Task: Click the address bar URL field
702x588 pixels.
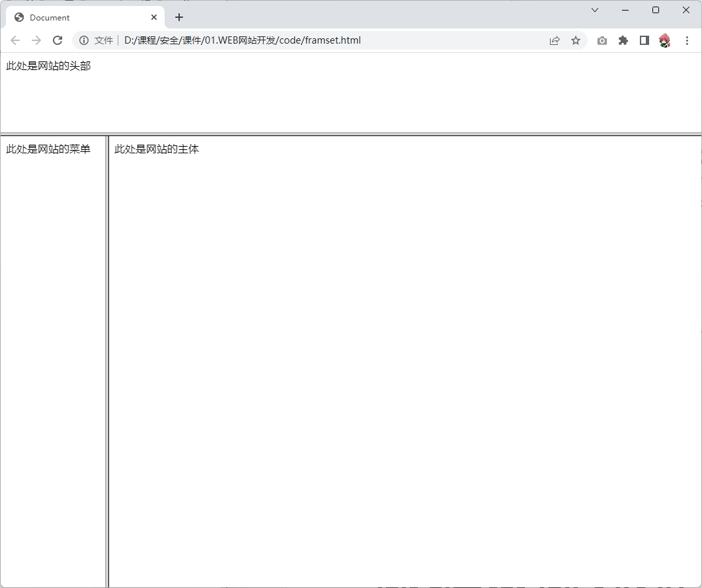Action: pyautogui.click(x=331, y=40)
